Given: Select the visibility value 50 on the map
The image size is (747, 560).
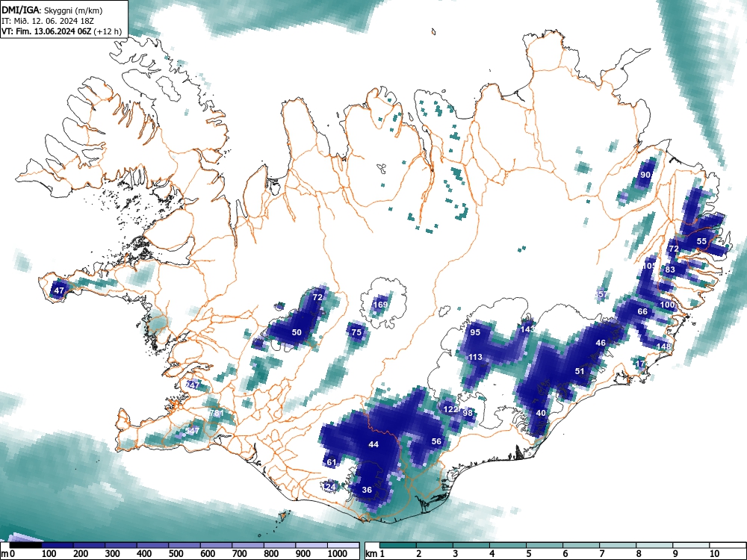Looking at the screenshot, I should [x=297, y=332].
